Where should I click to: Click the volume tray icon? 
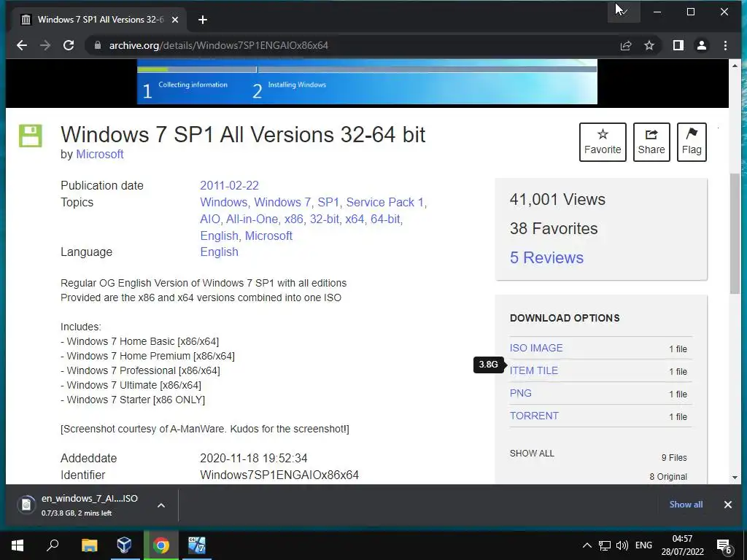(x=622, y=545)
